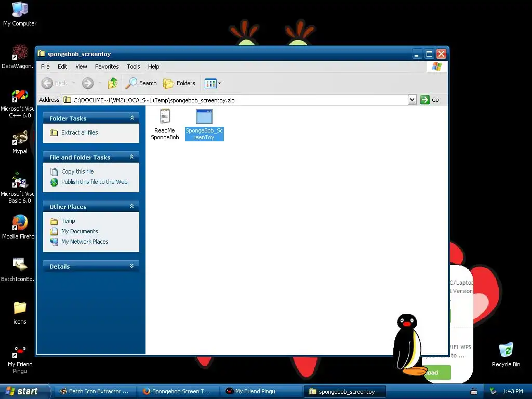Open the Favorites menu

[107, 66]
